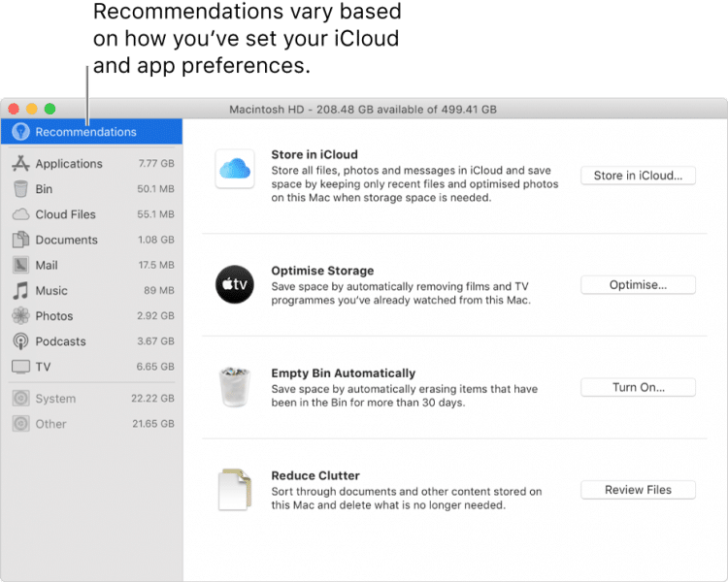
Task: Select the System label in sidebar
Action: [55, 399]
